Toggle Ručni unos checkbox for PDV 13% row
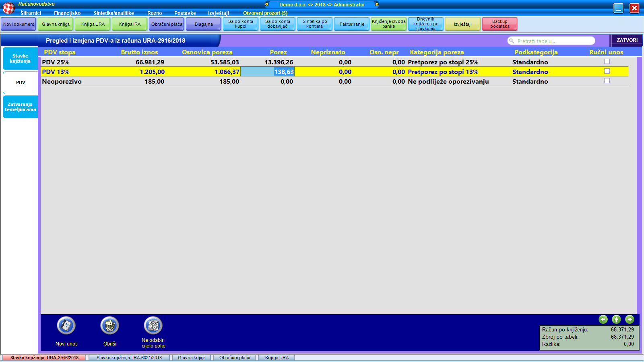 [x=607, y=71]
